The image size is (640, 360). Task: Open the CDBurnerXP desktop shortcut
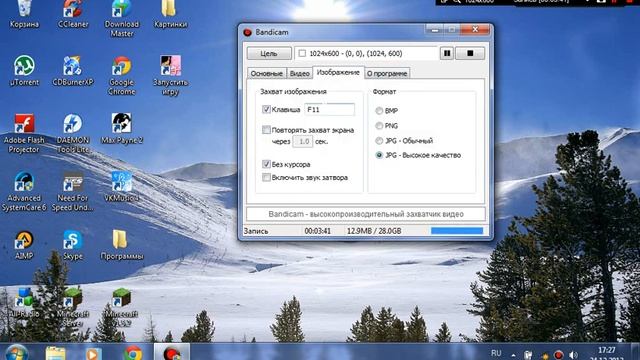coord(73,70)
